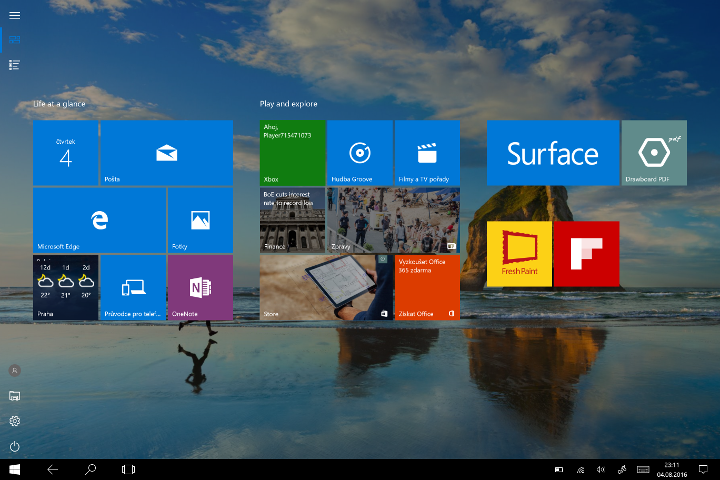
Task: Open the green Xbox tile
Action: (x=292, y=153)
